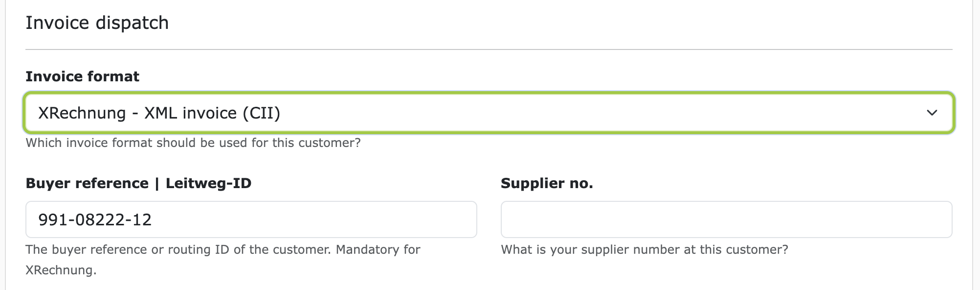
Task: Click the 'Buyer reference | Leitweg-ID' heading
Action: coord(139,183)
